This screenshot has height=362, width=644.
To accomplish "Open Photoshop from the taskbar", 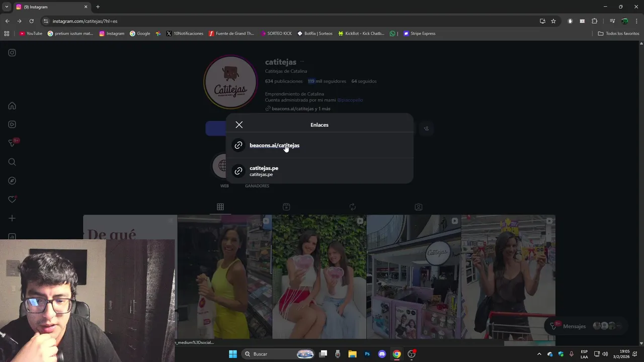I will tap(367, 354).
